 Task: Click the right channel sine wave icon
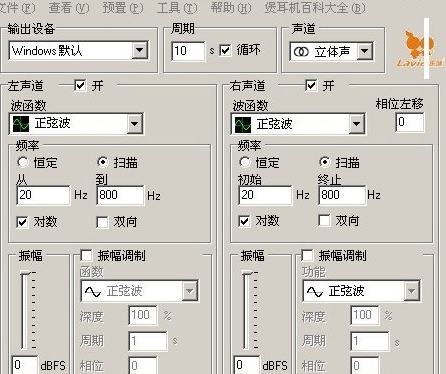point(243,124)
